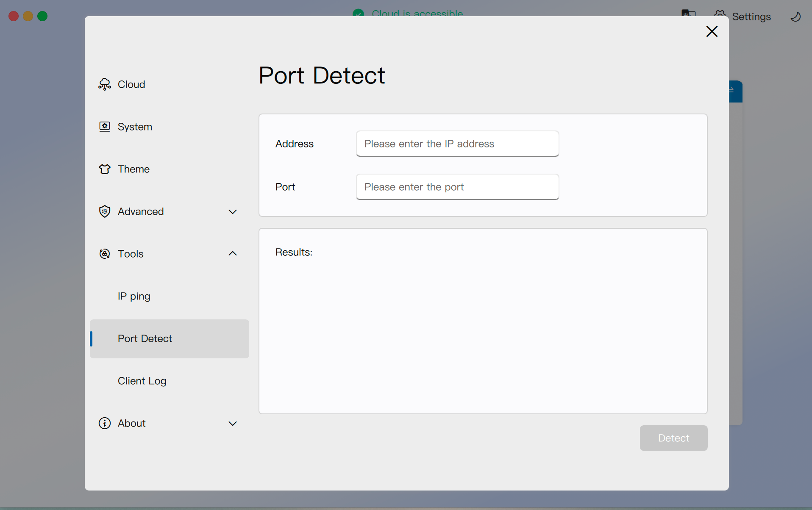Open the Client Log page
This screenshot has width=812, height=510.
142,381
